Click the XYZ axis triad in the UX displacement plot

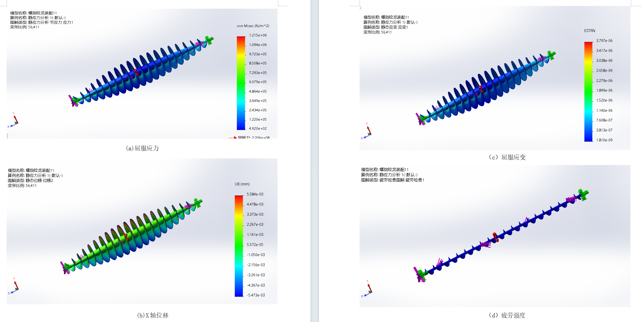pyautogui.click(x=13, y=286)
